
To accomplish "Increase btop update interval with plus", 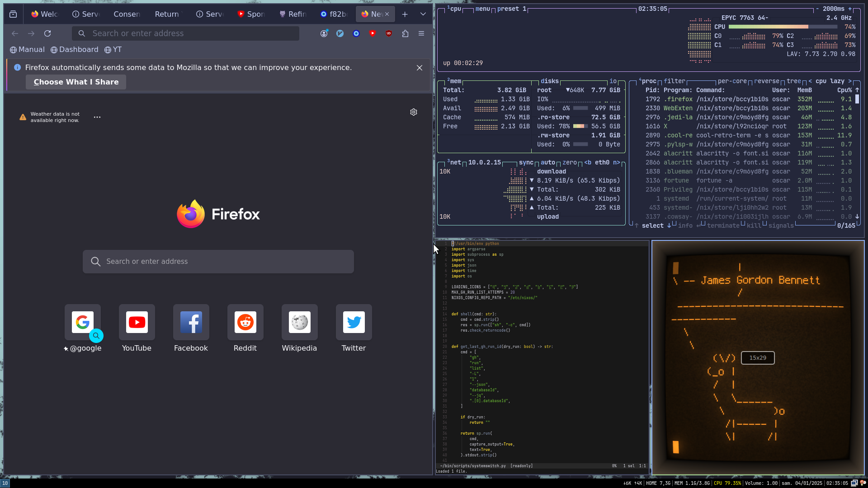I will [x=850, y=9].
